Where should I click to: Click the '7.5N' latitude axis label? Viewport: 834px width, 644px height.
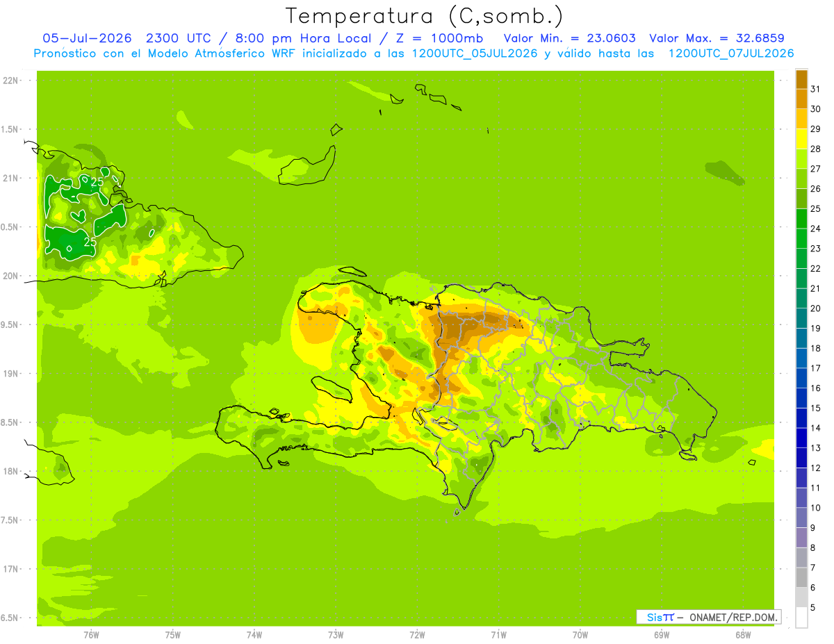click(x=10, y=520)
